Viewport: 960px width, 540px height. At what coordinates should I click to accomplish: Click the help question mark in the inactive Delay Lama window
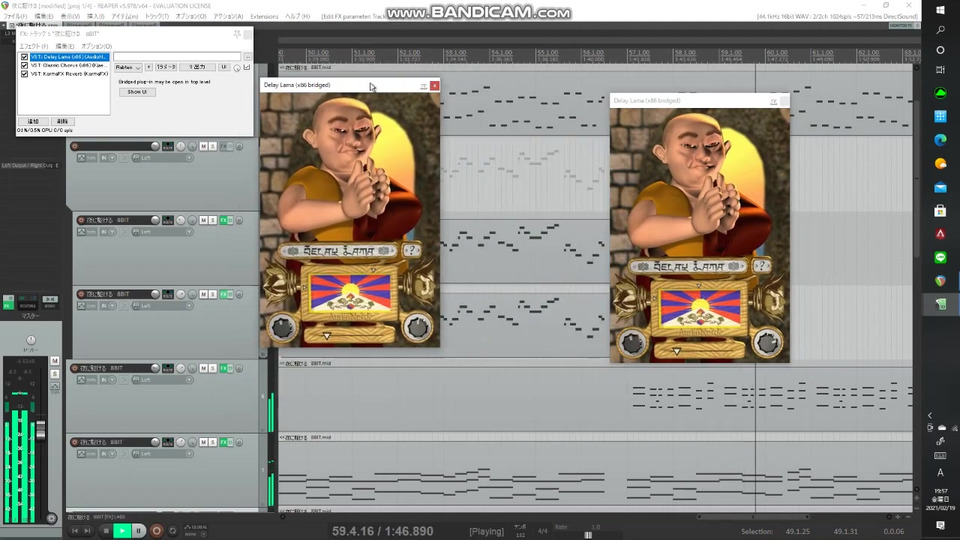tap(761, 266)
